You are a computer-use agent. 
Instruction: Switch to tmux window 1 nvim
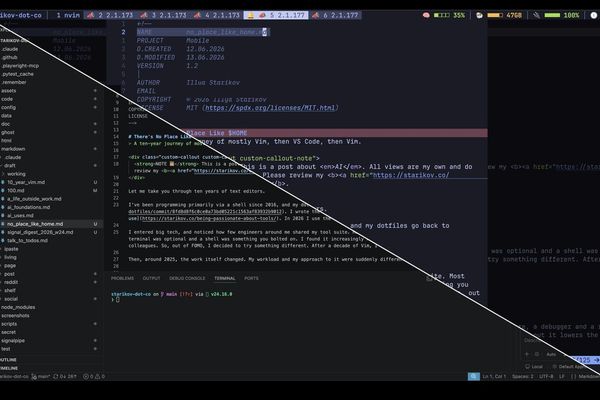68,15
